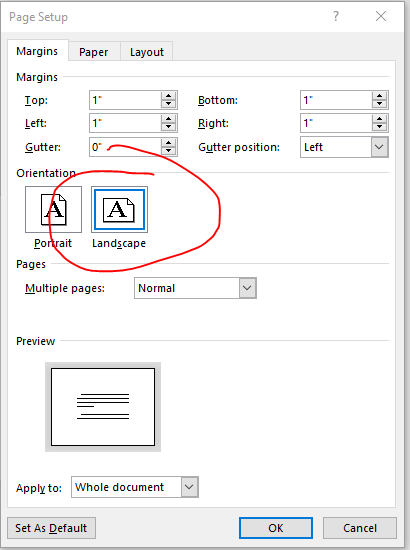Click the Apply to label
The image size is (410, 550).
[39, 488]
